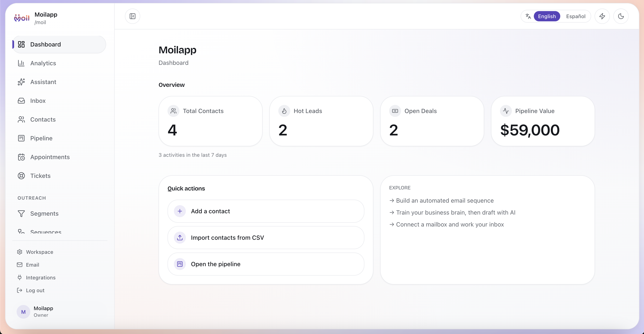Screen dimensions: 644x334
Task: Click Import contacts from CSV button
Action: (x=266, y=237)
